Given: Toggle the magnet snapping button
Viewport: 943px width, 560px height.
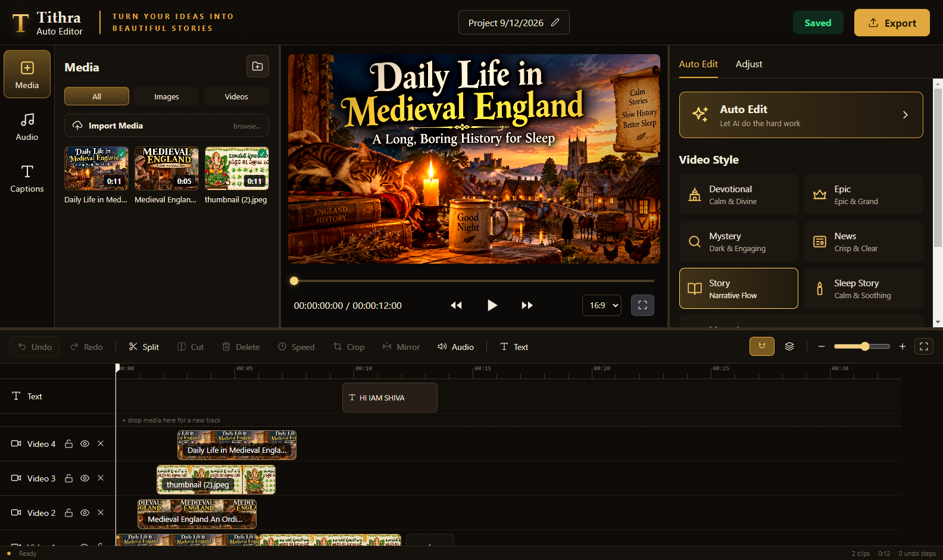Looking at the screenshot, I should click(x=761, y=346).
